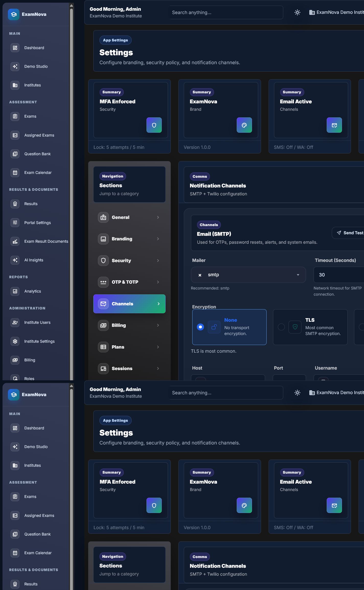Click Exams clipboard icon in upper copy

tap(15, 116)
